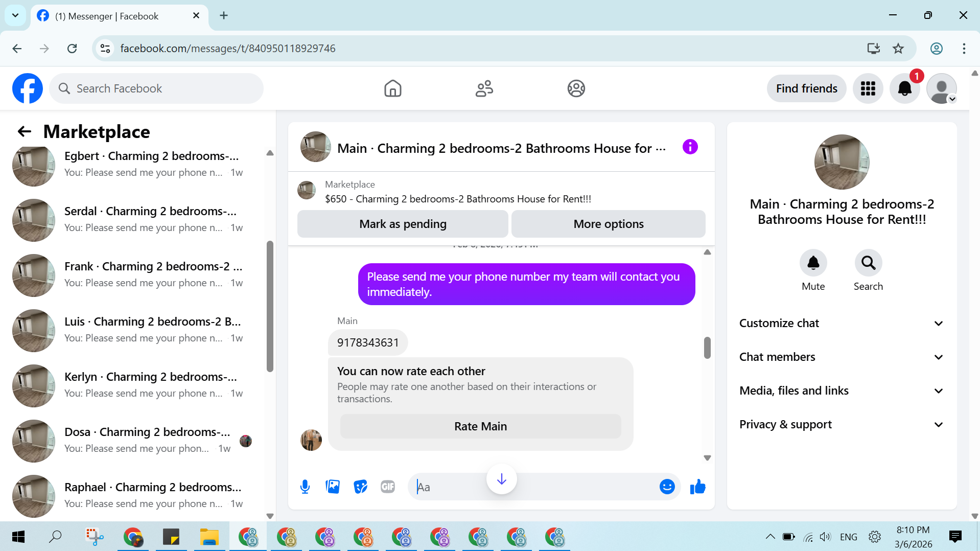Open the Home feed icon
Viewport: 980px width, 551px height.
click(392, 88)
